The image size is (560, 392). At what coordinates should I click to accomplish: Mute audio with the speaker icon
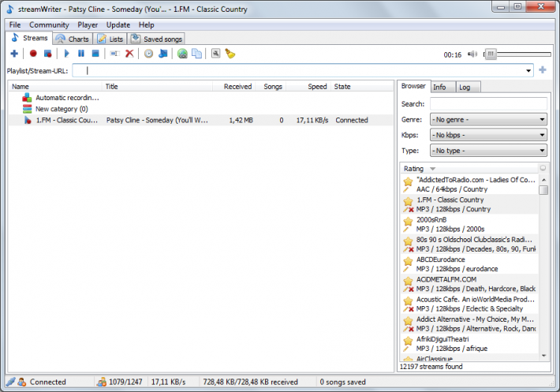(x=472, y=54)
